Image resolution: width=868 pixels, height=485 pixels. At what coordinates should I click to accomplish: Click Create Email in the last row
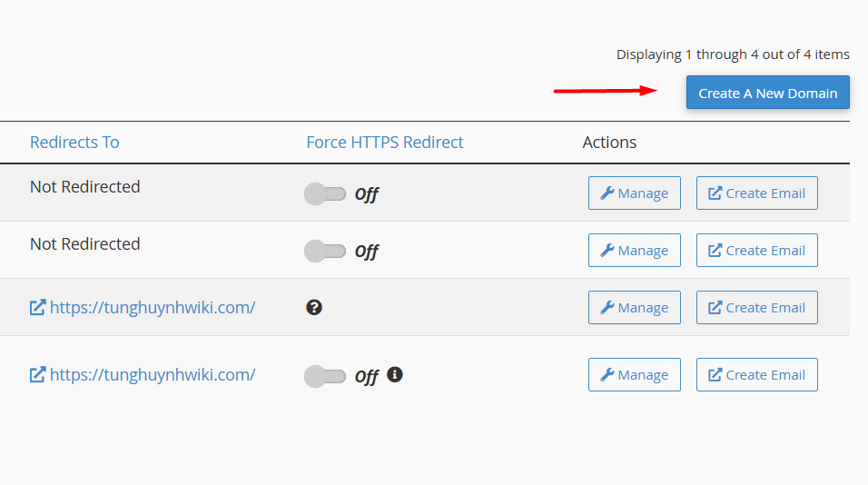pos(756,375)
